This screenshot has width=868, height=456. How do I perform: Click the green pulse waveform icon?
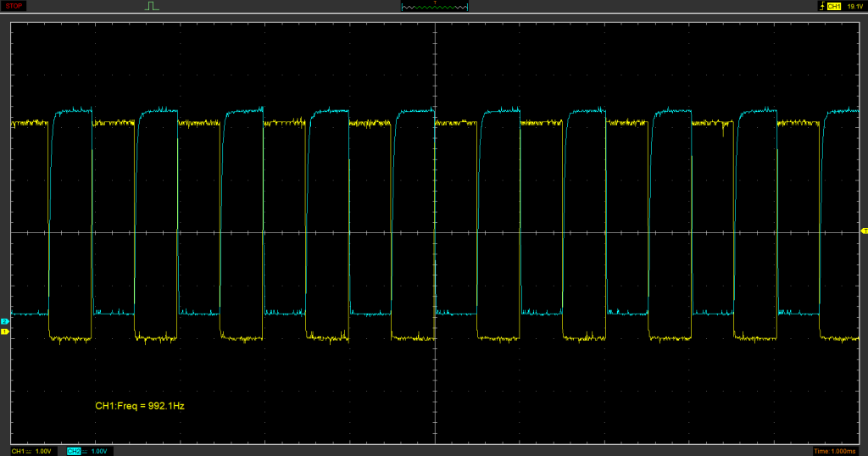(152, 6)
